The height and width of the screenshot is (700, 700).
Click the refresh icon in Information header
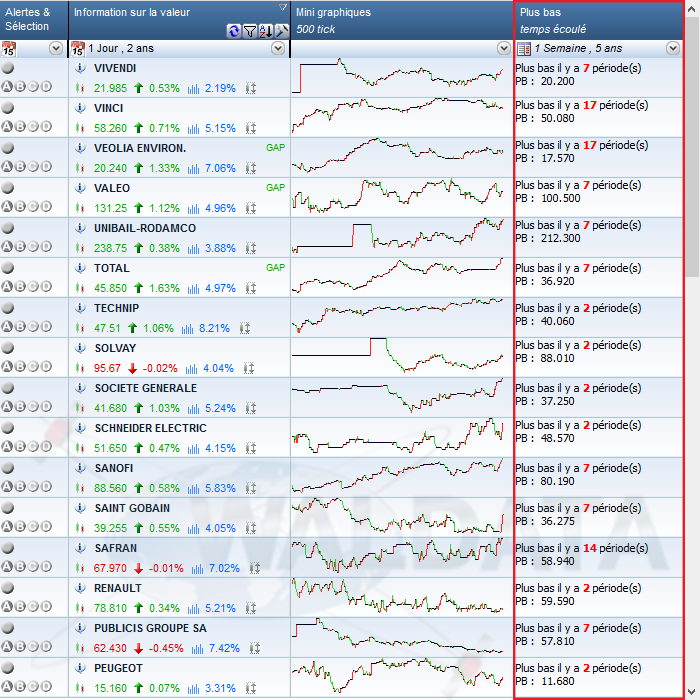coord(233,31)
